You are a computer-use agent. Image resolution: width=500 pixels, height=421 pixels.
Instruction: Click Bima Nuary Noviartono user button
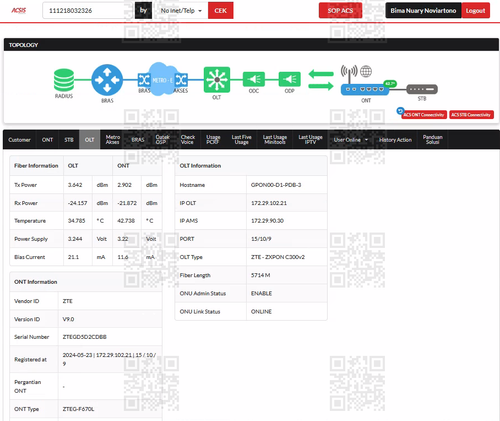(x=423, y=11)
